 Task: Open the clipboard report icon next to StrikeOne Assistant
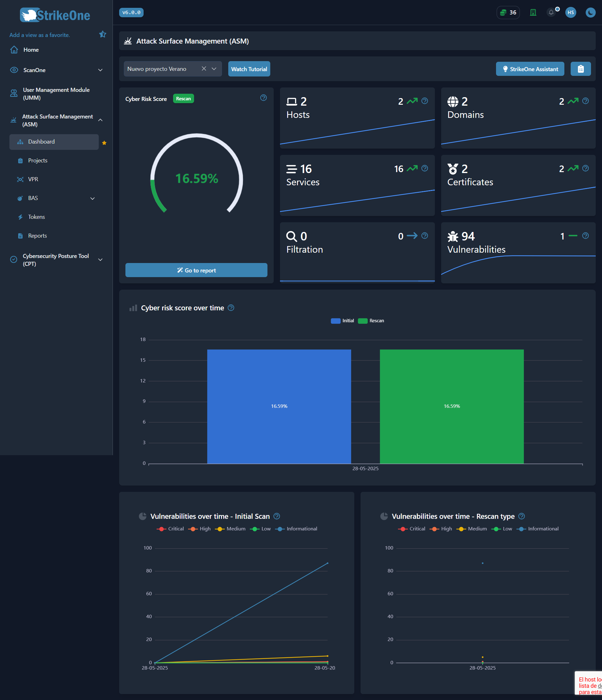581,69
